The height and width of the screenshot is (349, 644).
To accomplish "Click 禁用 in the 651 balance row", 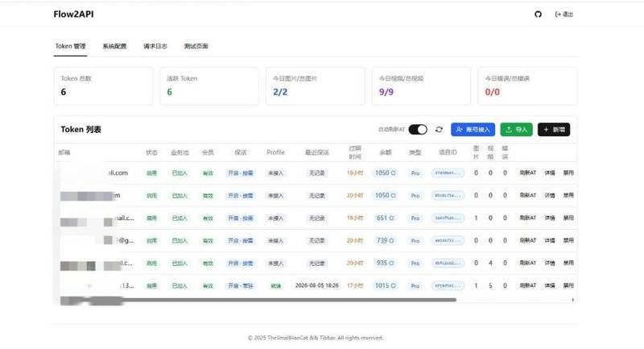I will 568,218.
